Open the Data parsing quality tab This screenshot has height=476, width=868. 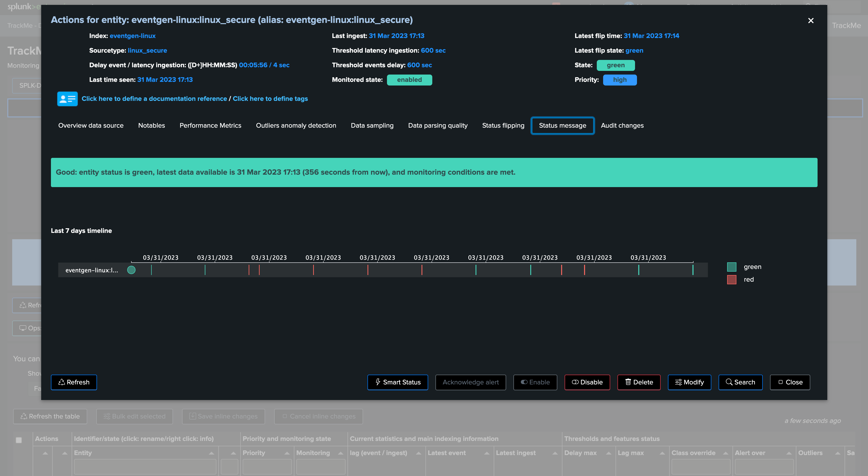coord(438,125)
